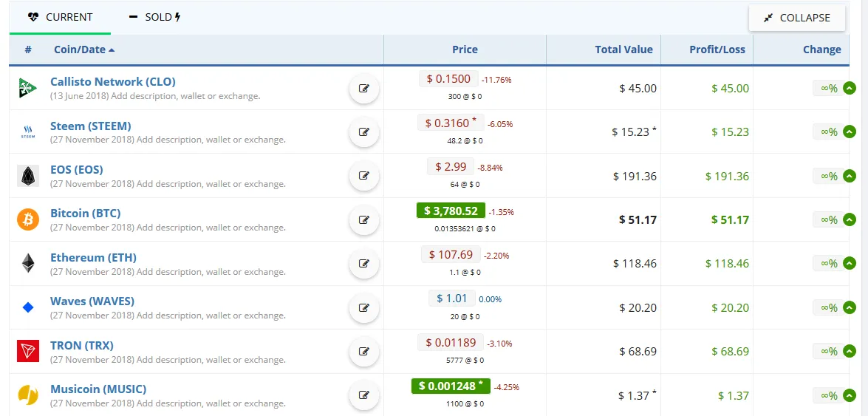This screenshot has height=416, width=868.
Task: Click the COLLAPSE button
Action: [x=796, y=18]
